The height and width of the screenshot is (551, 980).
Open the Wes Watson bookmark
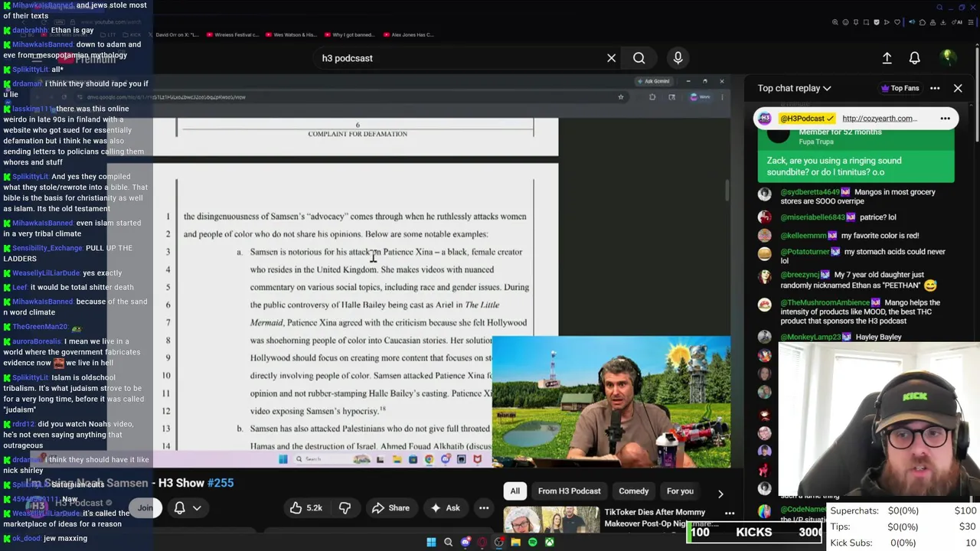point(292,34)
